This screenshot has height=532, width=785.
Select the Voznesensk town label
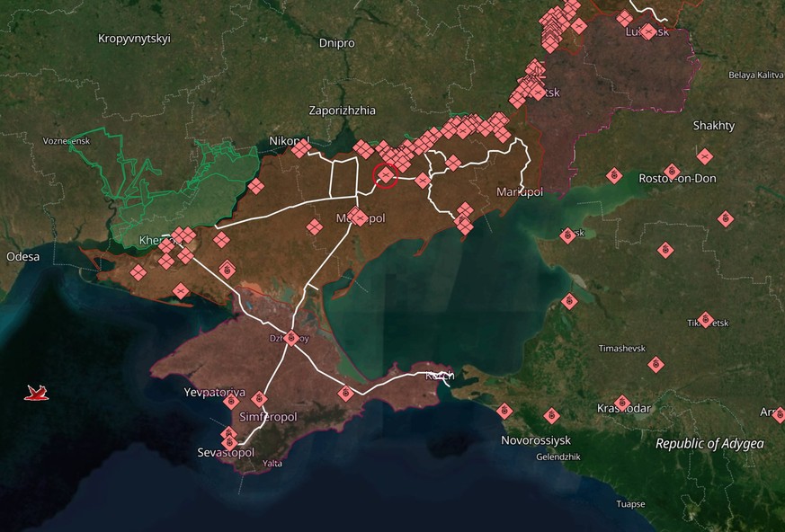[x=67, y=141]
